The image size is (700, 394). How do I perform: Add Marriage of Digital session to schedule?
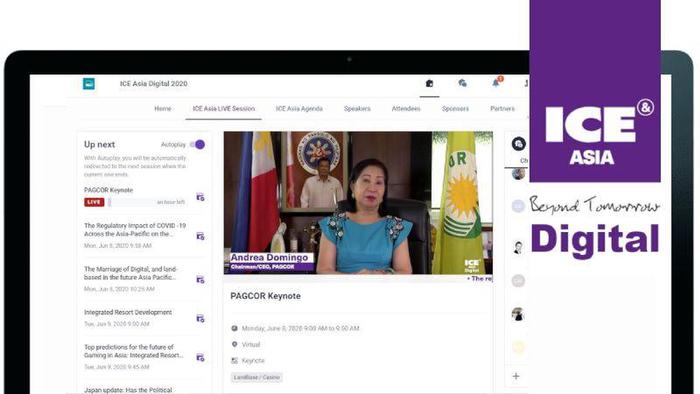pyautogui.click(x=200, y=279)
